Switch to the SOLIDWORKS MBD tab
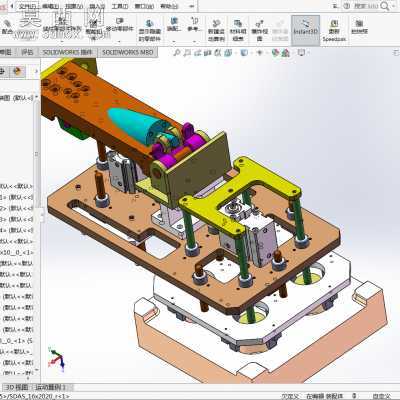Image resolution: width=400 pixels, height=400 pixels. pyautogui.click(x=128, y=52)
